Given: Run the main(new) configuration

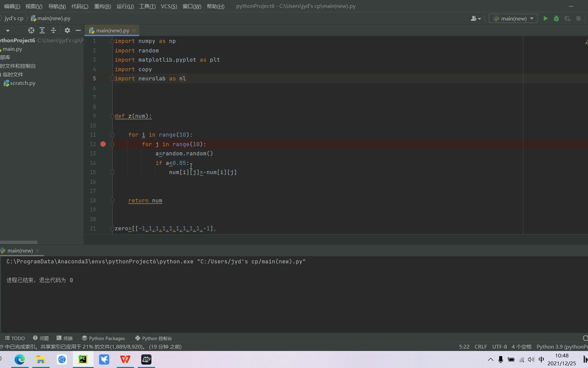Looking at the screenshot, I should (545, 19).
